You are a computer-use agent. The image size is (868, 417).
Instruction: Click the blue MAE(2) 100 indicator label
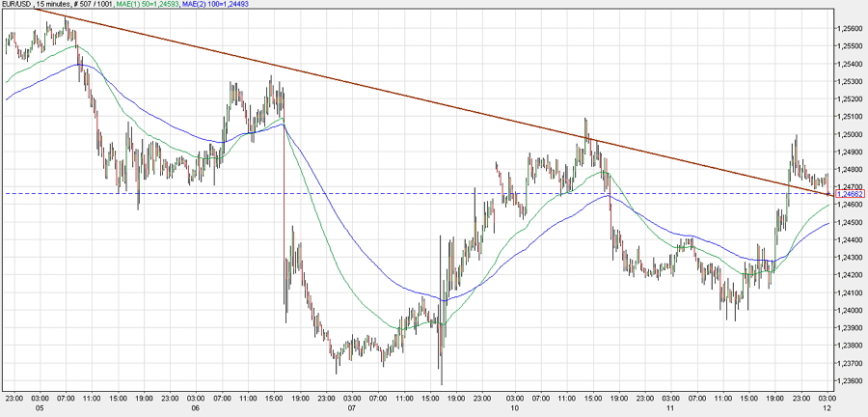point(228,5)
